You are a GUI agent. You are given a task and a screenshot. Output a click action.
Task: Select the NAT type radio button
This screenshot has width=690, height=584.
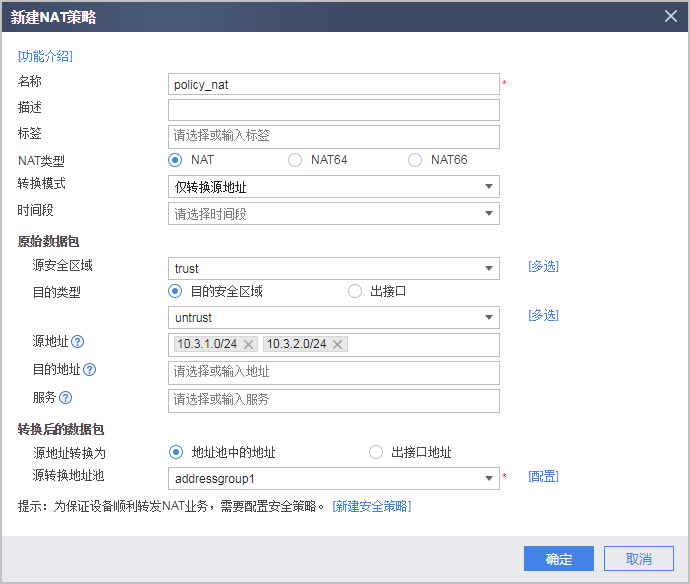tap(175, 160)
